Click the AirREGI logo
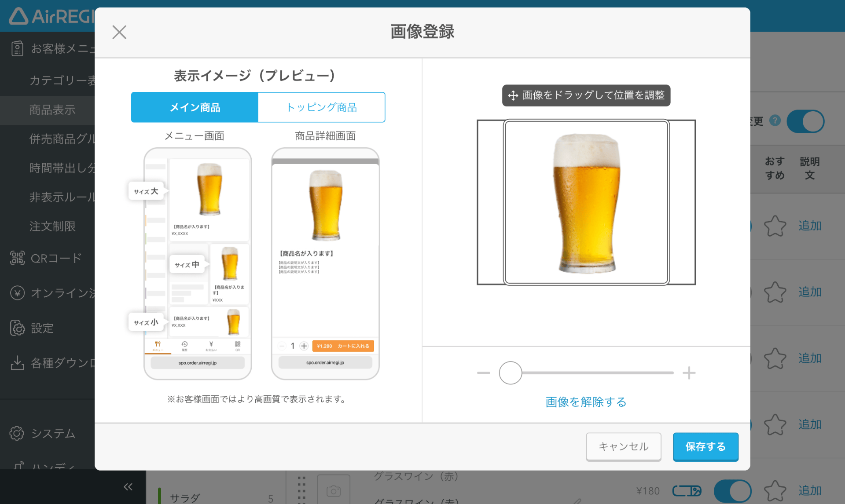 51,16
